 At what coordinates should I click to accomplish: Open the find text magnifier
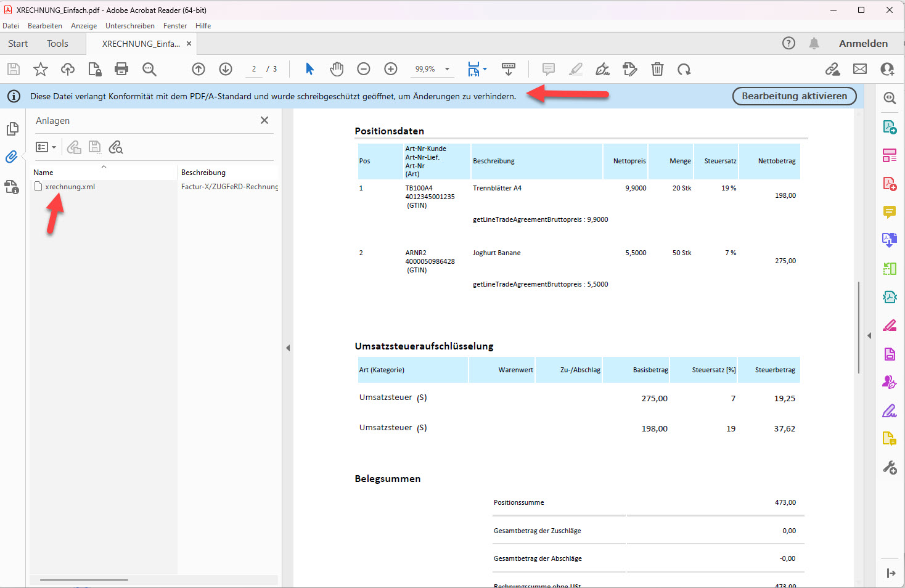point(149,69)
